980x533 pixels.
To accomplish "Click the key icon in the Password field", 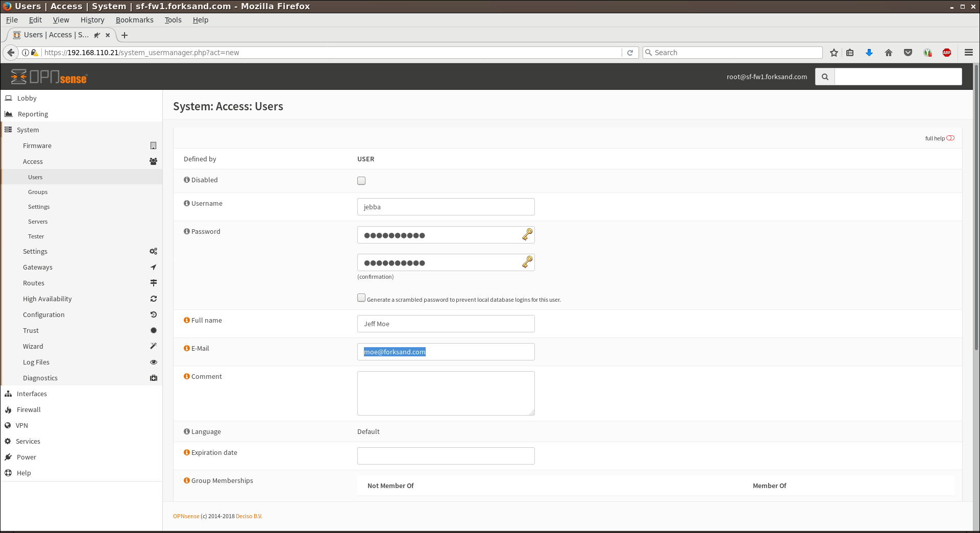I will point(527,235).
